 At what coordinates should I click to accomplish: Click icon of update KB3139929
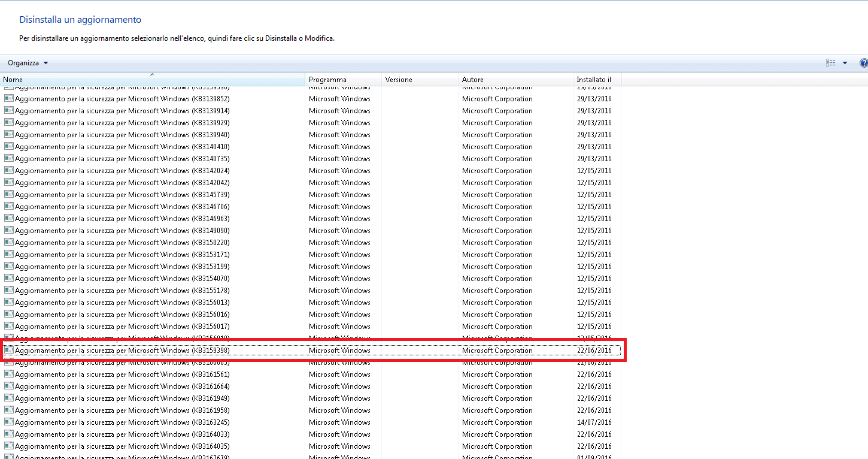pyautogui.click(x=9, y=123)
